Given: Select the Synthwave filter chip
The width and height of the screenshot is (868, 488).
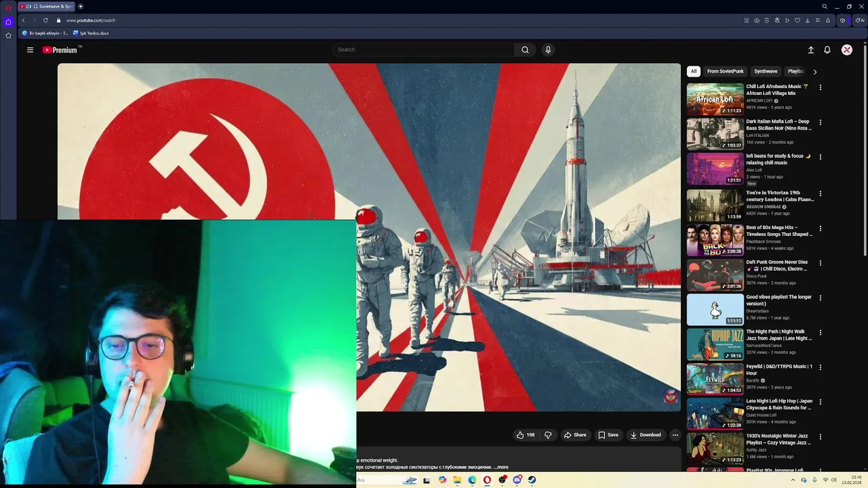Looking at the screenshot, I should (x=766, y=71).
